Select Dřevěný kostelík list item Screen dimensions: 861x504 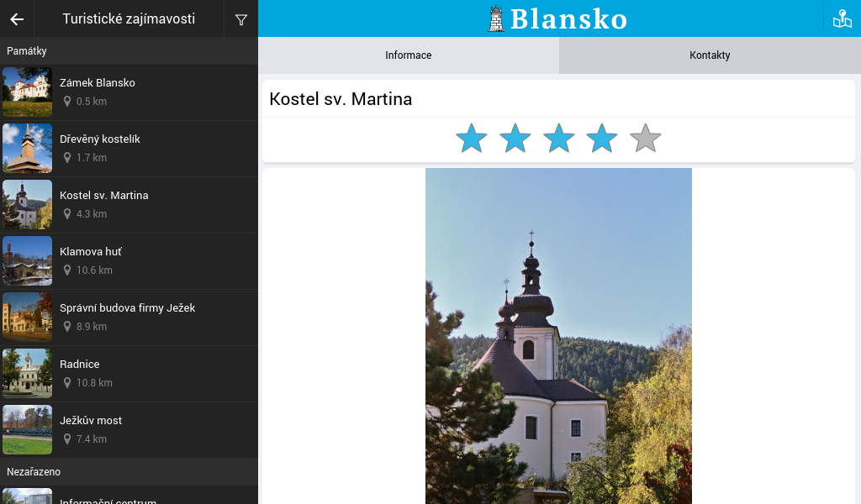[129, 149]
